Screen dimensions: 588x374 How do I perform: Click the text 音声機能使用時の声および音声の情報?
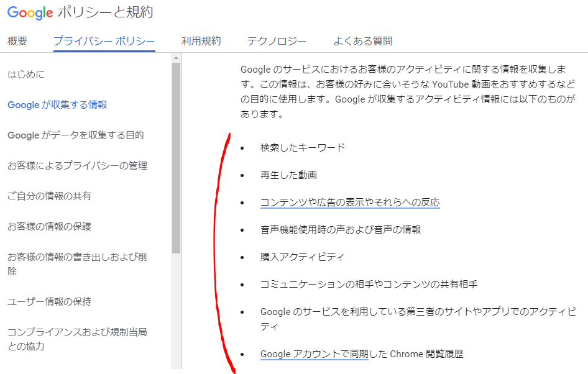click(341, 229)
